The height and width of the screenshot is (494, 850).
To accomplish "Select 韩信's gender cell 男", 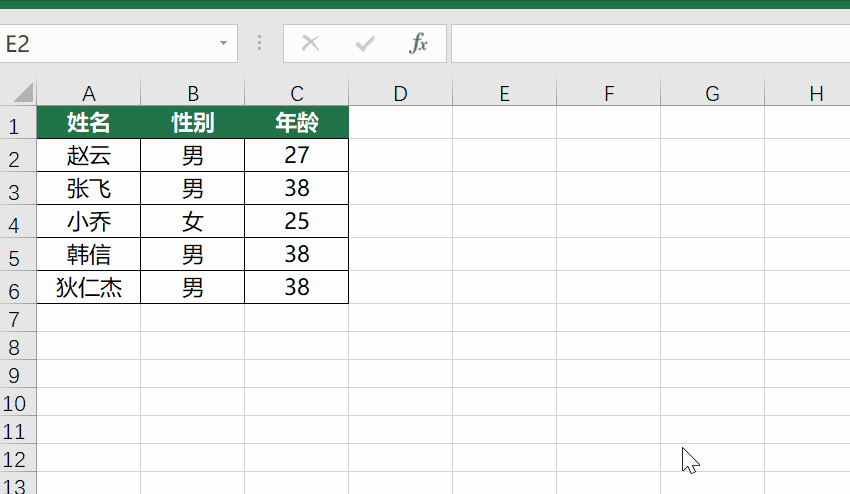I will pos(192,255).
